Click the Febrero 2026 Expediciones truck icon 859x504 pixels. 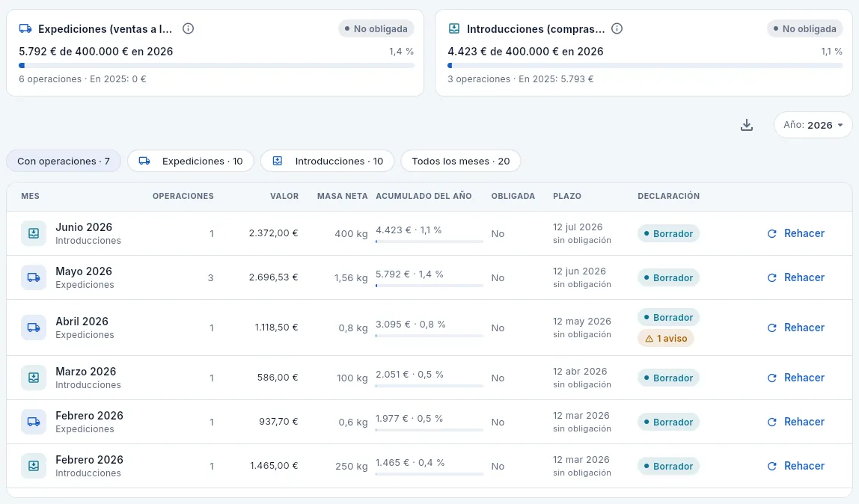(34, 422)
